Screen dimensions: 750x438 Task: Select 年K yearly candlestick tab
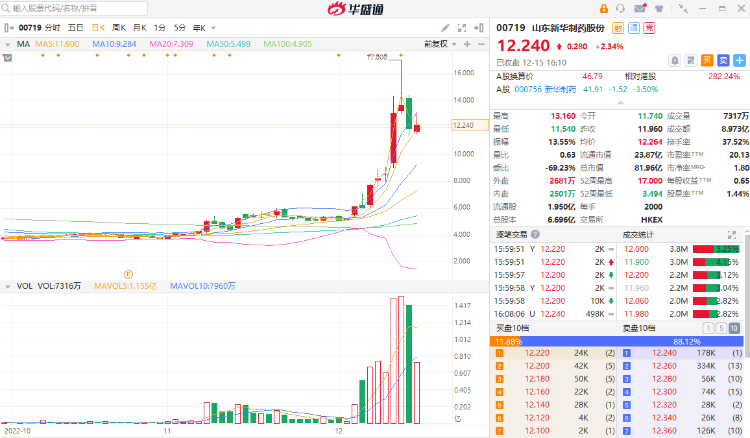point(199,28)
